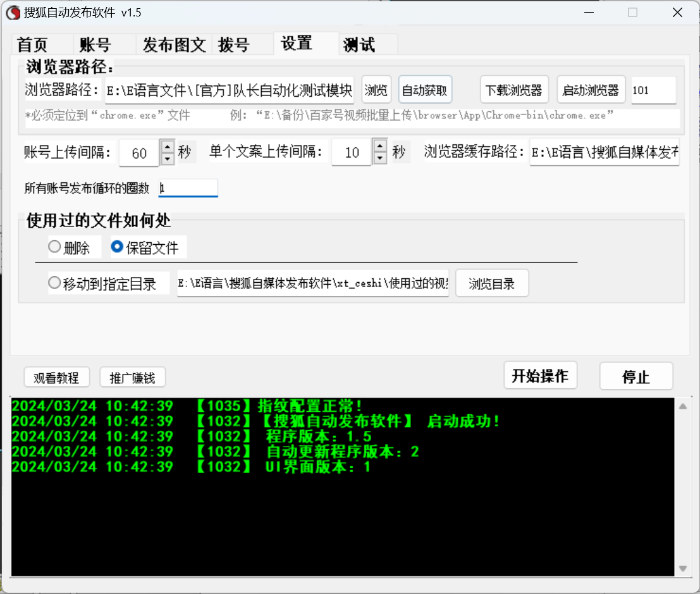Viewport: 700px width, 594px height.
Task: Switch to the 首页 tab
Action: [x=33, y=45]
